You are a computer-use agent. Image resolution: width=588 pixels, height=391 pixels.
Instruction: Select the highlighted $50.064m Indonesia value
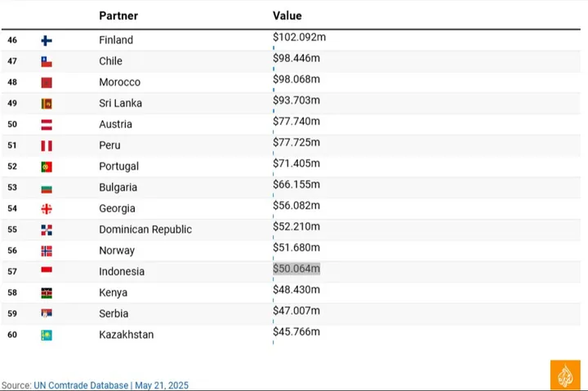pyautogui.click(x=296, y=269)
